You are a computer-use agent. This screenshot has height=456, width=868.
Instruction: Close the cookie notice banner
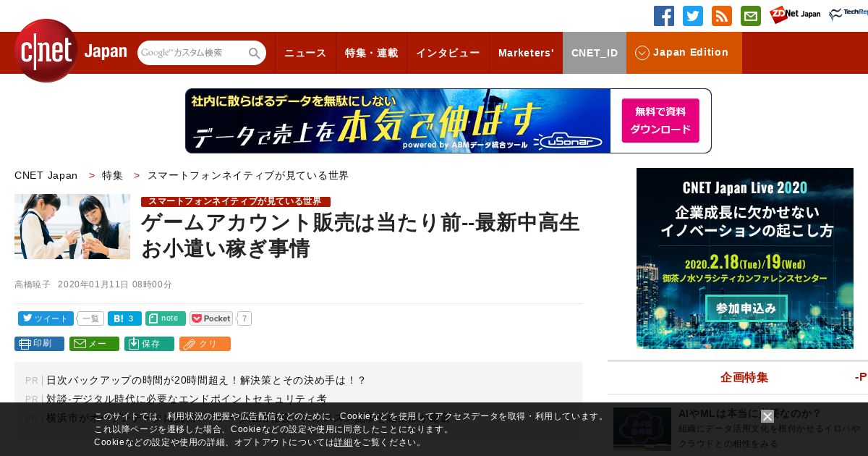pyautogui.click(x=767, y=416)
